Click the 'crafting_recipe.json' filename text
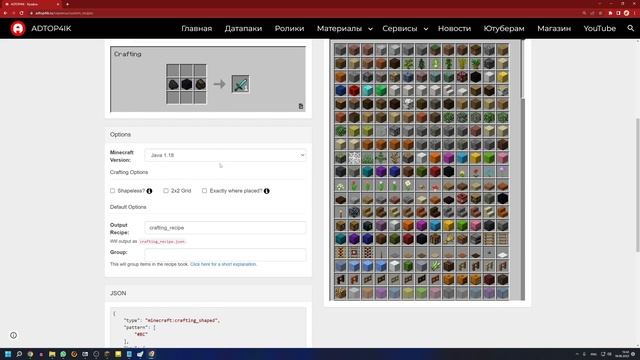The image size is (640, 360). 162,242
